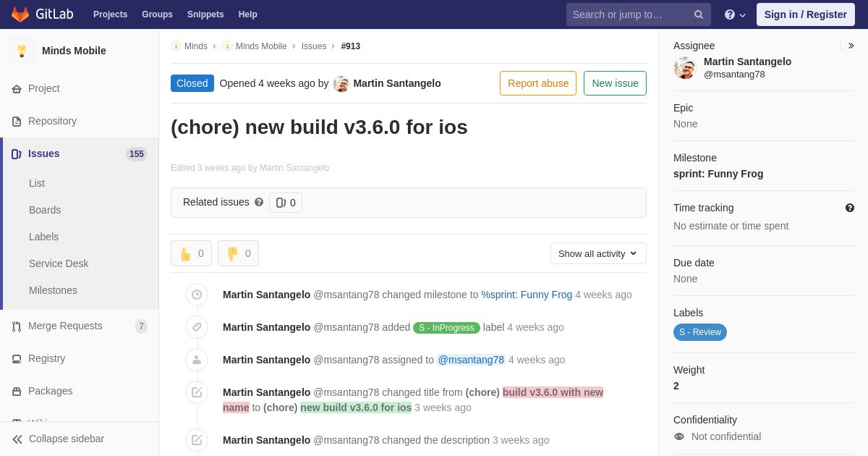This screenshot has height=456, width=868.
Task: Open the Show all activity dropdown
Action: pos(598,253)
